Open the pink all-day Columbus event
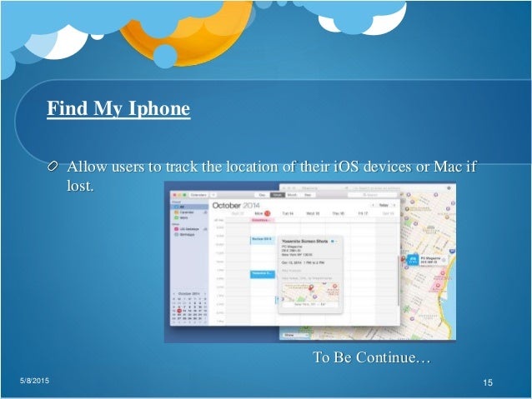 [x=263, y=220]
